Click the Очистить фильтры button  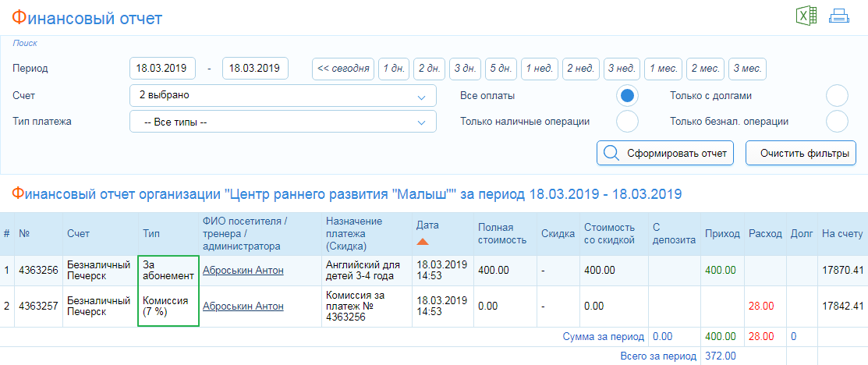pyautogui.click(x=801, y=153)
